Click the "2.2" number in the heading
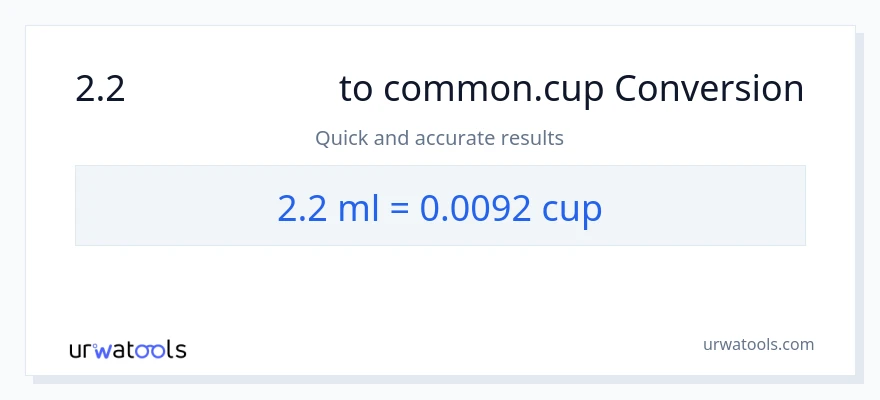This screenshot has width=880, height=400. pos(100,90)
